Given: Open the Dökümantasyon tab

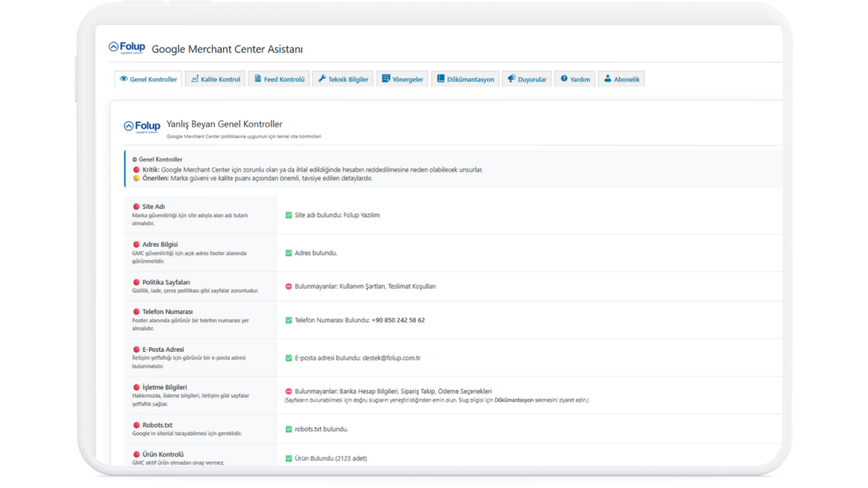Looking at the screenshot, I should 465,79.
